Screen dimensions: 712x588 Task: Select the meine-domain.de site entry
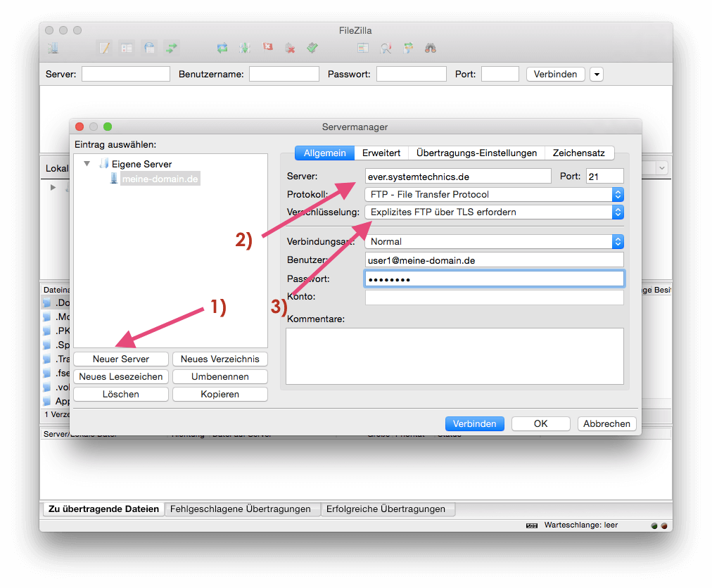click(160, 179)
